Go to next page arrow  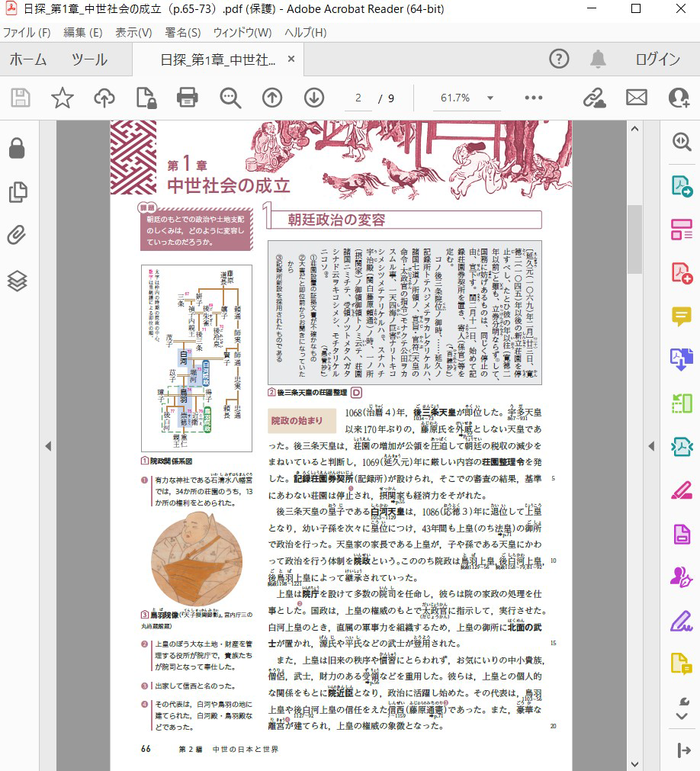pyautogui.click(x=314, y=98)
